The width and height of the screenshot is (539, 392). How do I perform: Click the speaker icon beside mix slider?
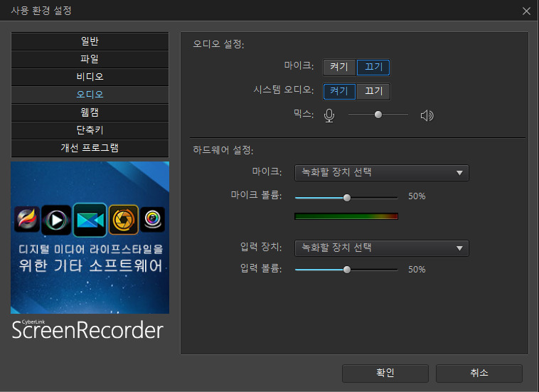click(x=427, y=115)
